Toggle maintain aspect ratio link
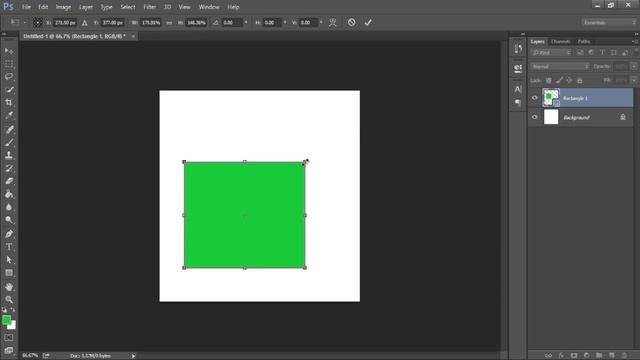This screenshot has height=360, width=640. pyautogui.click(x=169, y=22)
